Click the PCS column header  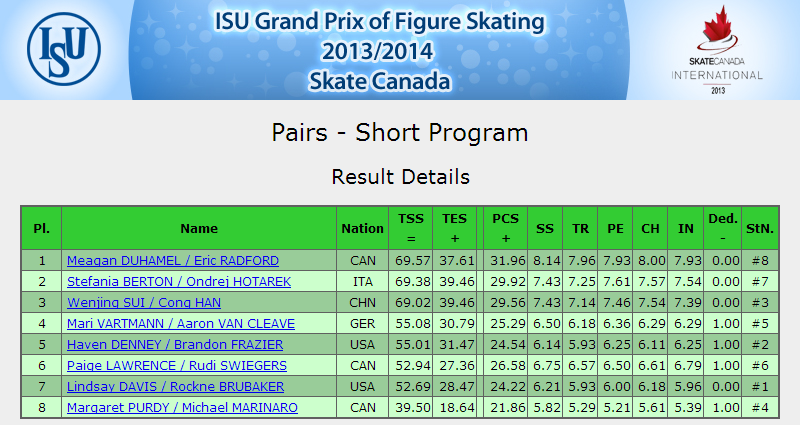click(505, 228)
